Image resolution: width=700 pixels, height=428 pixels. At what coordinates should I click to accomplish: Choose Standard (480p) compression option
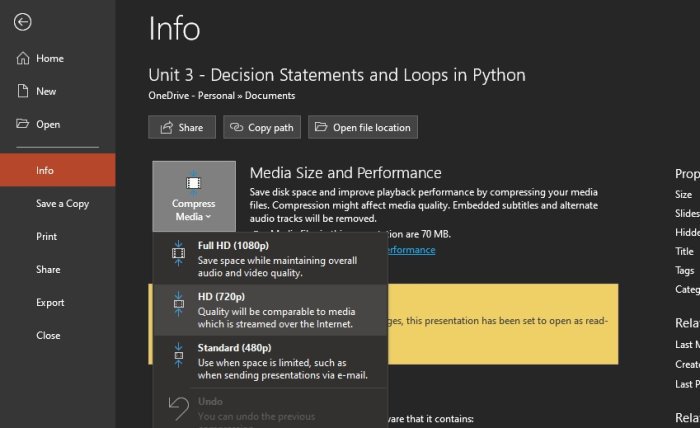(270, 362)
